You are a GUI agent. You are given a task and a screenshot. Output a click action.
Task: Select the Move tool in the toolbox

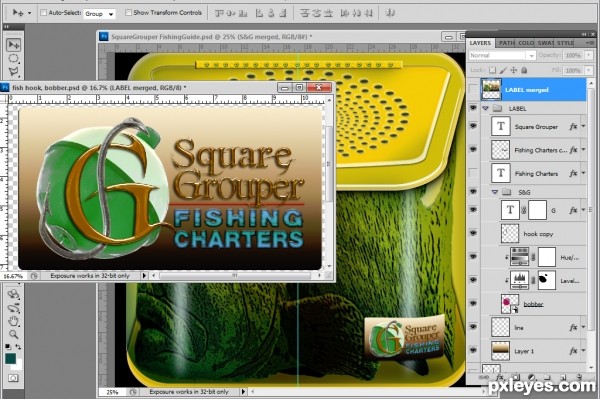(14, 45)
